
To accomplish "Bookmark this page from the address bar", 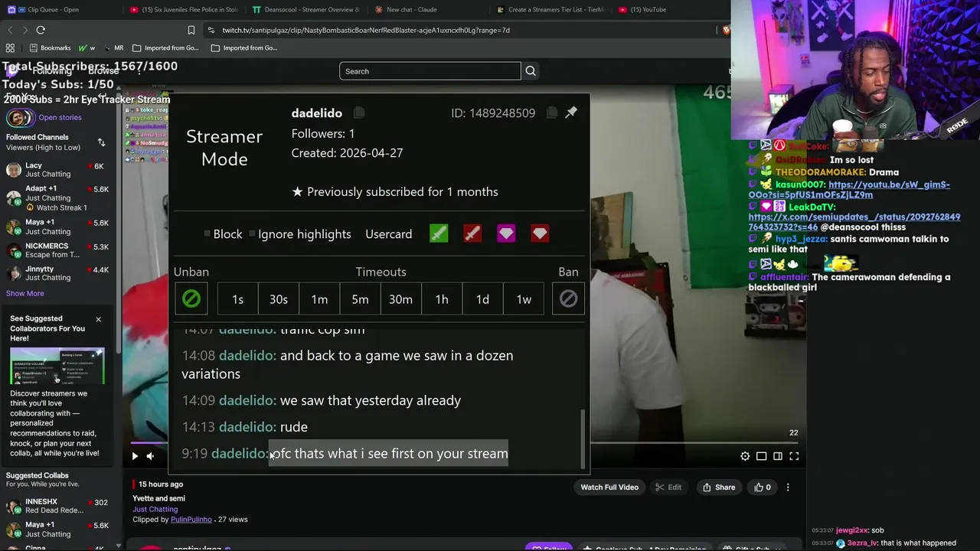I will pyautogui.click(x=191, y=30).
